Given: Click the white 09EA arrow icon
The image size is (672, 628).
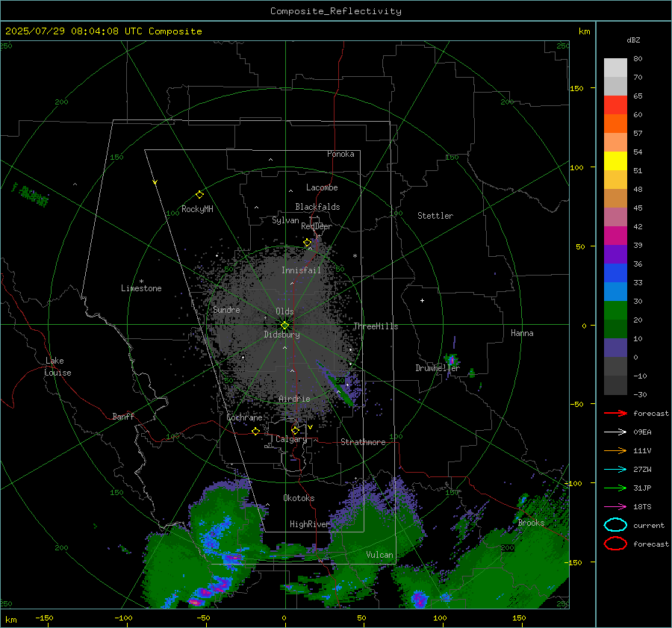Looking at the screenshot, I should 615,432.
